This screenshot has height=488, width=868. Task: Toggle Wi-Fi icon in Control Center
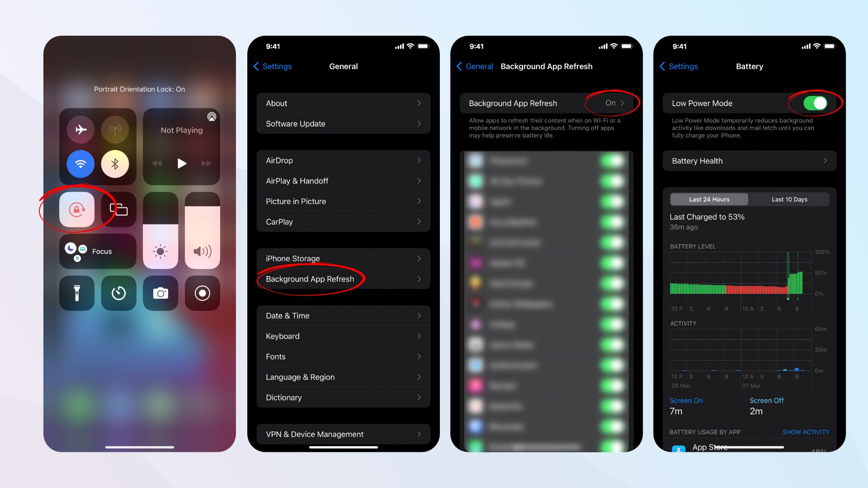(x=80, y=163)
